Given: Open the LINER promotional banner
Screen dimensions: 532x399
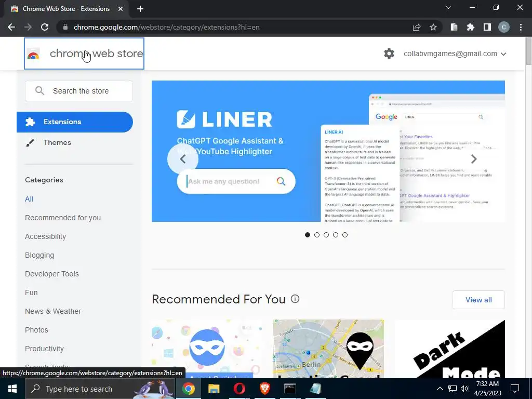Looking at the screenshot, I should tap(328, 151).
